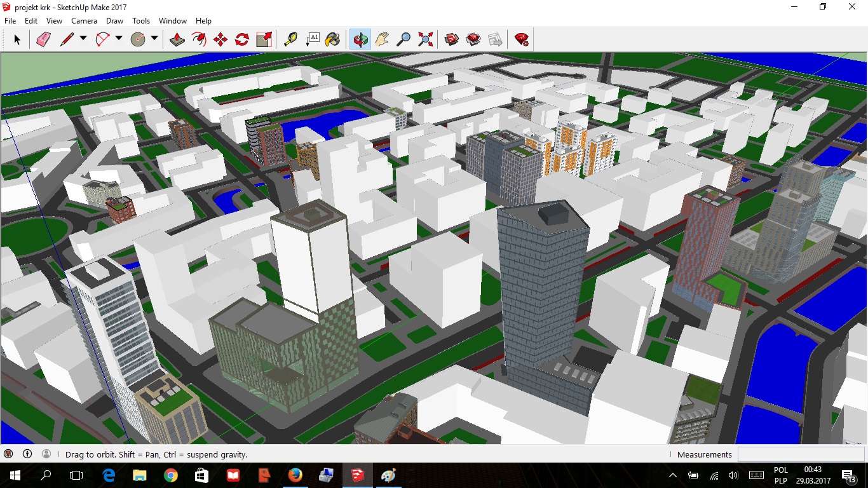Activate the Push/Pull tool

coord(177,39)
